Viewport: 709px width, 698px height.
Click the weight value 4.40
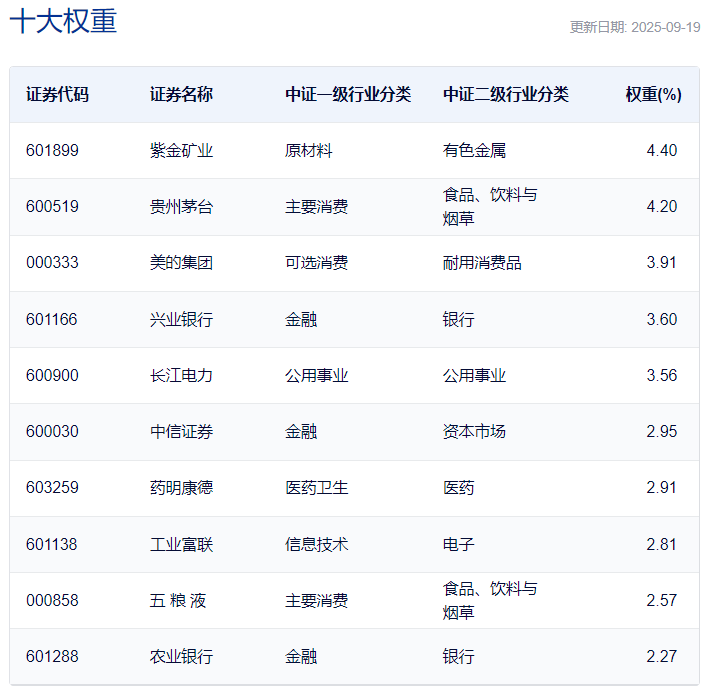pyautogui.click(x=662, y=150)
